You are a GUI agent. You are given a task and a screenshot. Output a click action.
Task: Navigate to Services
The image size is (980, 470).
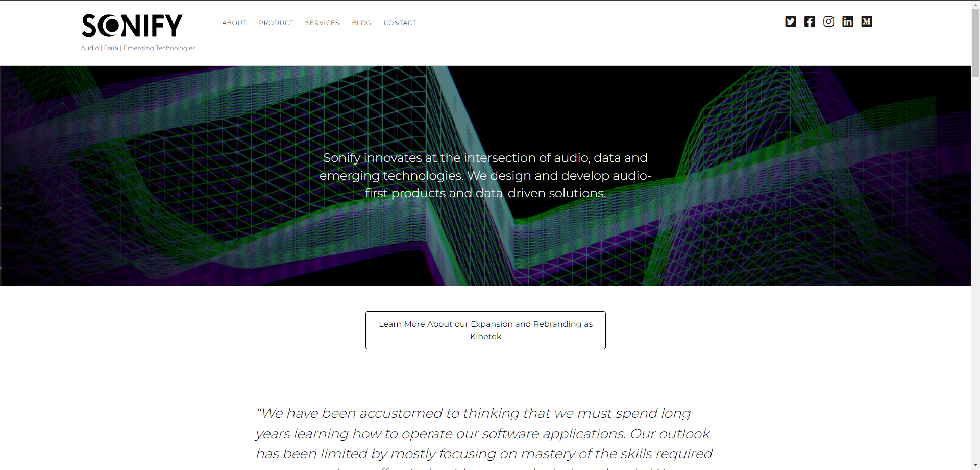point(322,23)
